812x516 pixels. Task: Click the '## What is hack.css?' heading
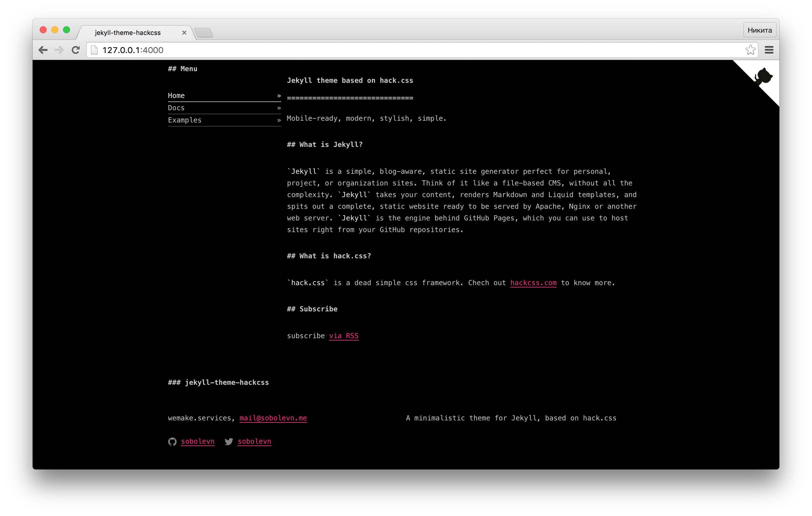[329, 256]
